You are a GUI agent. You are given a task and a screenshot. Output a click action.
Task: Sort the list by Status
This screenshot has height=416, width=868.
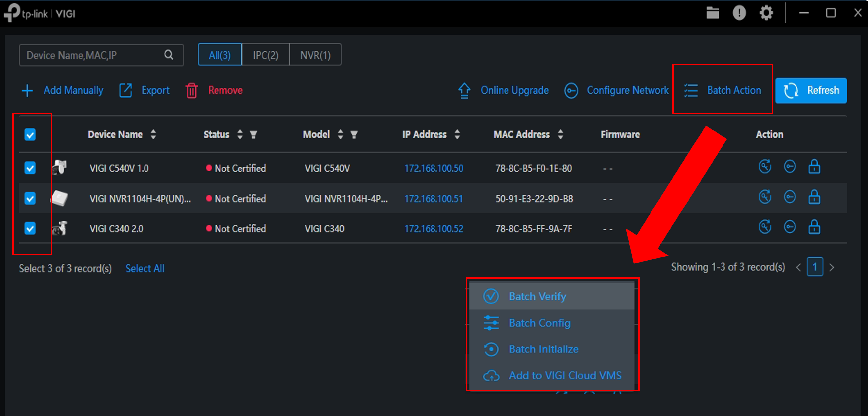point(240,134)
